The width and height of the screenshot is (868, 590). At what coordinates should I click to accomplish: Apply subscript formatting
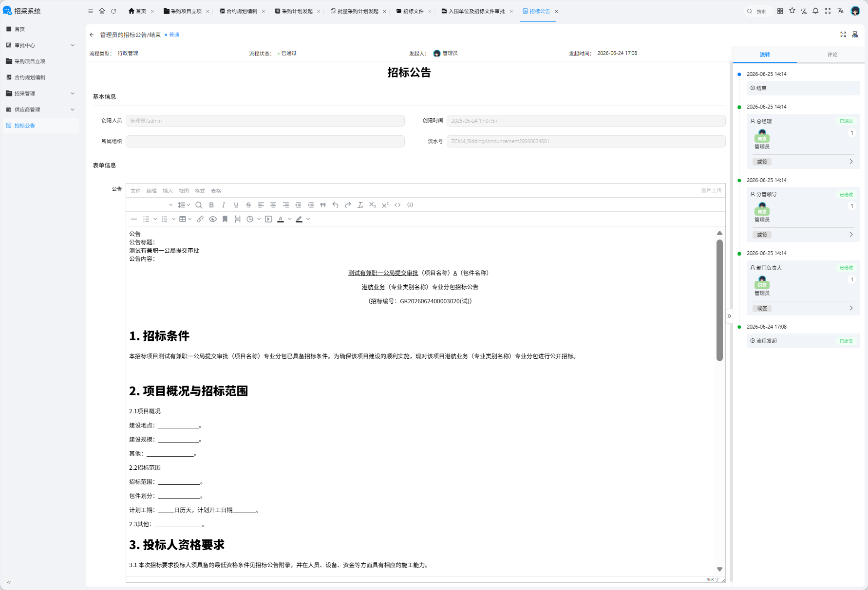coord(373,205)
